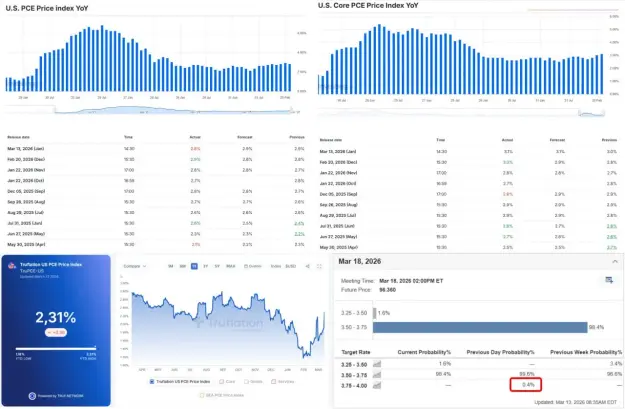Uncheck Truflation US PCE Price Index checkbox
Viewport: 625px width, 409px height.
[x=152, y=381]
